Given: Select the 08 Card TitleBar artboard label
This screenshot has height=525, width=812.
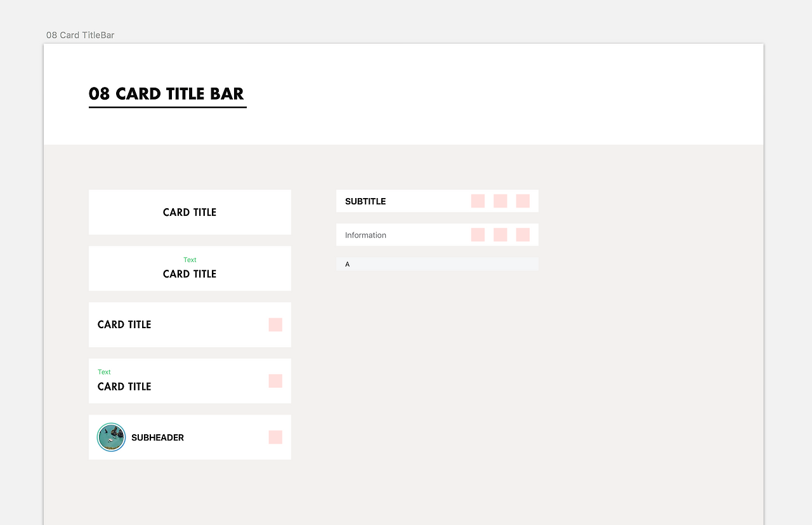Looking at the screenshot, I should coord(81,35).
